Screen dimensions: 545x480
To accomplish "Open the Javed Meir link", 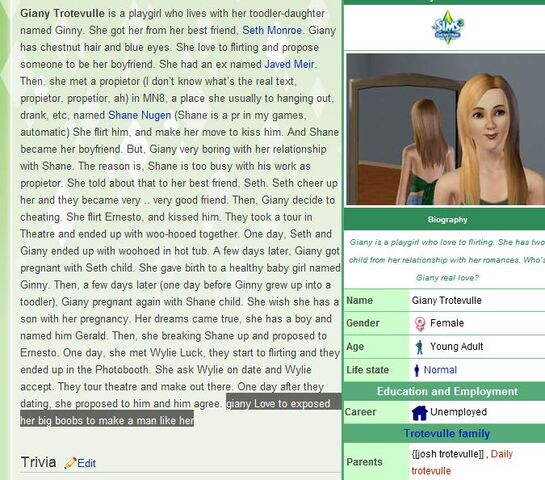I will (289, 64).
